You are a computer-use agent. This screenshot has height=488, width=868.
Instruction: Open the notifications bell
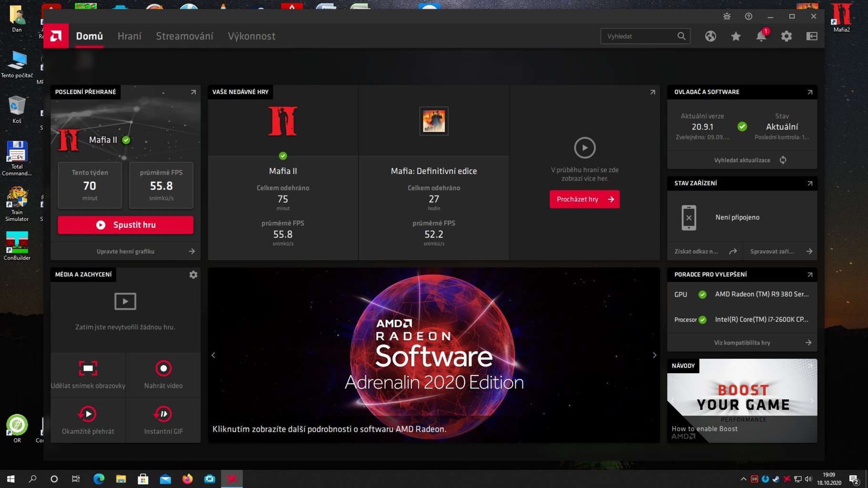[x=761, y=36]
